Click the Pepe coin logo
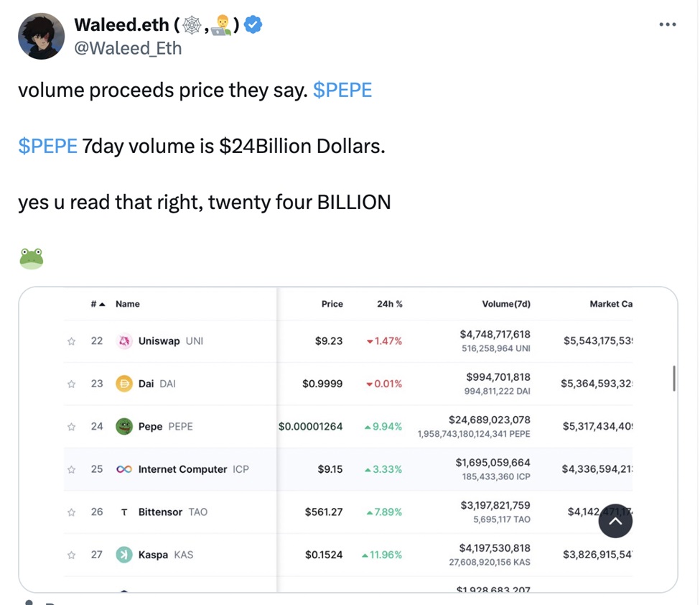This screenshot has height=605, width=700. [x=124, y=426]
